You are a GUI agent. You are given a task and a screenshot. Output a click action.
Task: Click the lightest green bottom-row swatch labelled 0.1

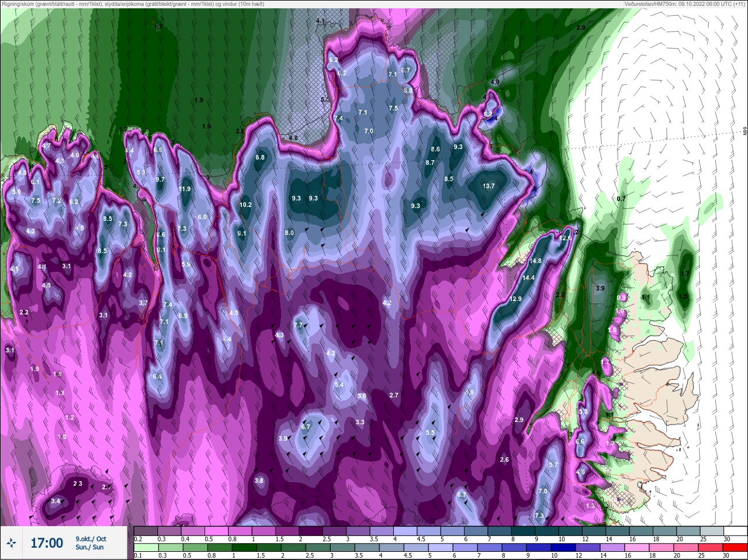pos(146,548)
